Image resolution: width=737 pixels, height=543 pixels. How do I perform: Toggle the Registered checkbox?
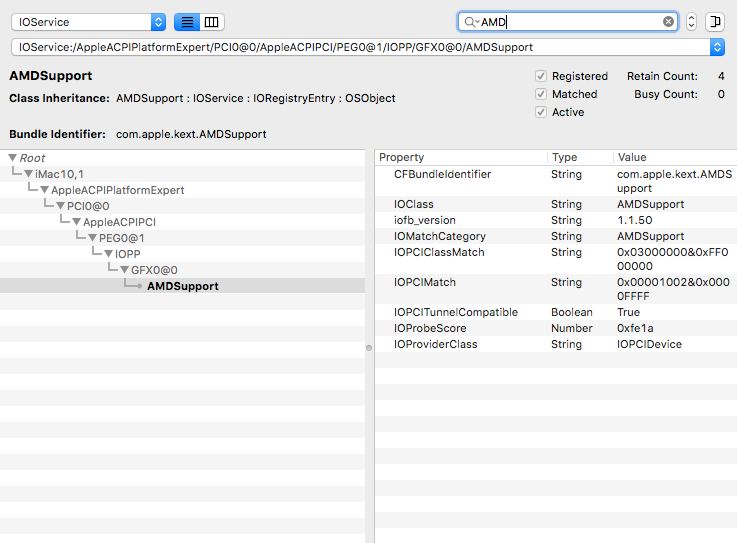(541, 76)
